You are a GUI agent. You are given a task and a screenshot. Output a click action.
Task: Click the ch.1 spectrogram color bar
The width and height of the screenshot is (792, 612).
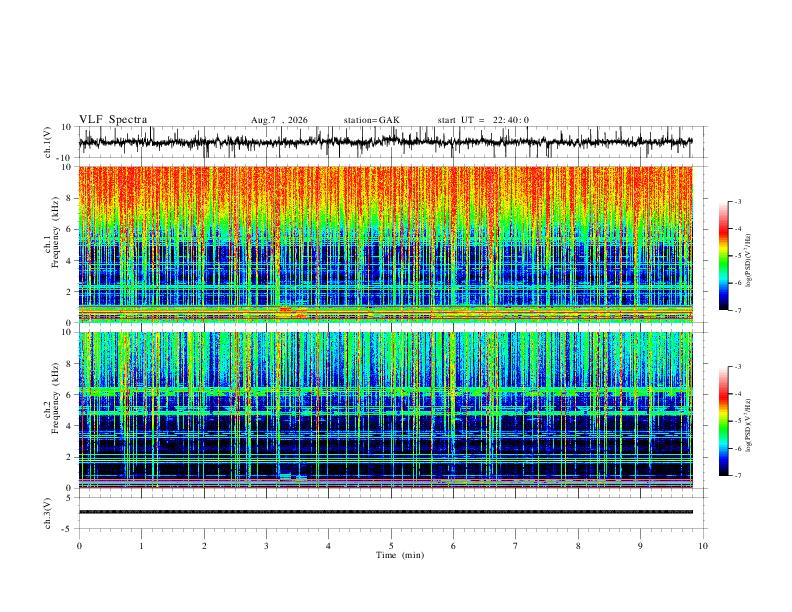[x=723, y=256]
